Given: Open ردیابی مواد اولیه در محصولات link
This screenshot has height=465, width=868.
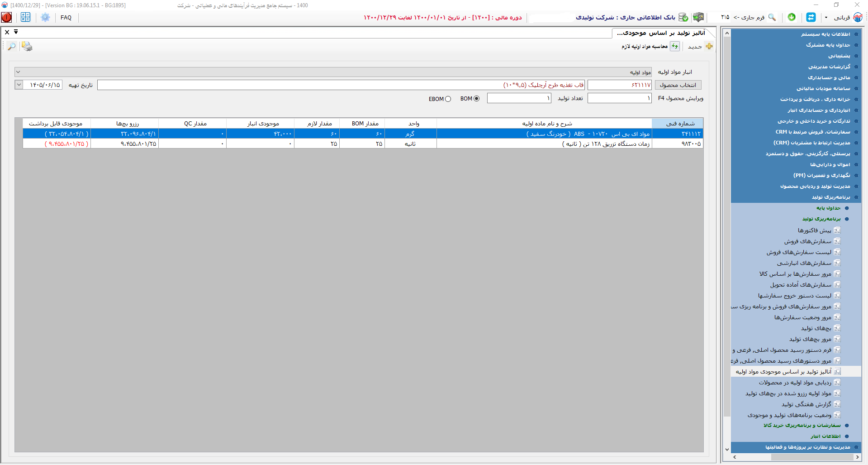Looking at the screenshot, I should click(x=795, y=383).
